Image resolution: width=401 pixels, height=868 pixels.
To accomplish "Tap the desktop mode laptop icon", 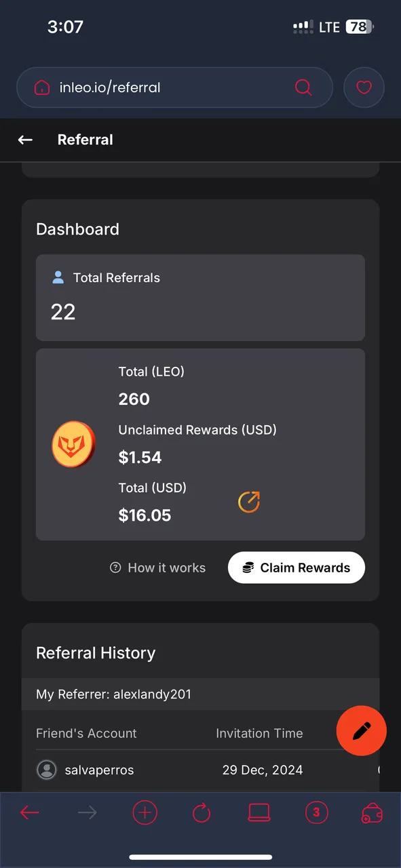I will (259, 812).
